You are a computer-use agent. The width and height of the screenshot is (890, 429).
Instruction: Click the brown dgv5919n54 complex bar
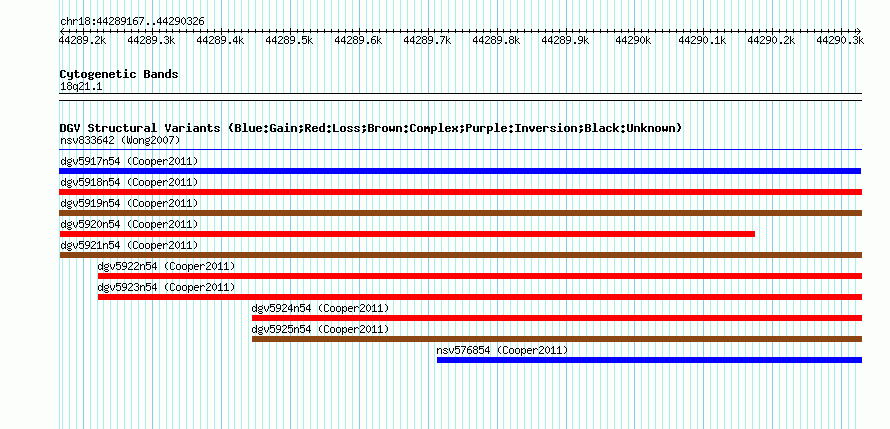460,213
